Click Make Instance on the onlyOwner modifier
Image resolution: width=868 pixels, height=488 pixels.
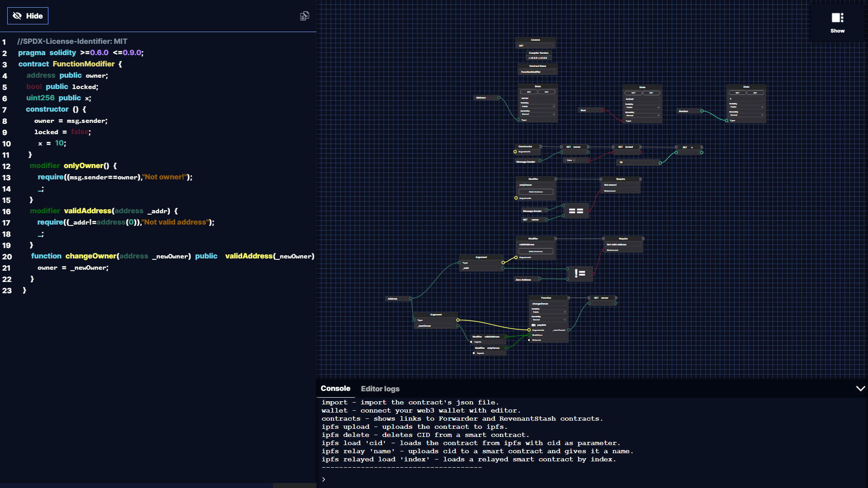[x=536, y=192]
